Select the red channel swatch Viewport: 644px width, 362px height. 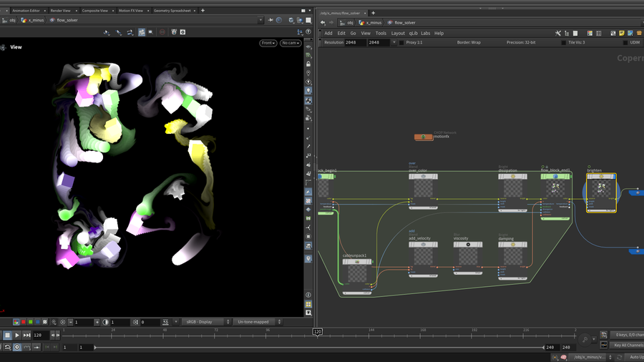(x=23, y=322)
